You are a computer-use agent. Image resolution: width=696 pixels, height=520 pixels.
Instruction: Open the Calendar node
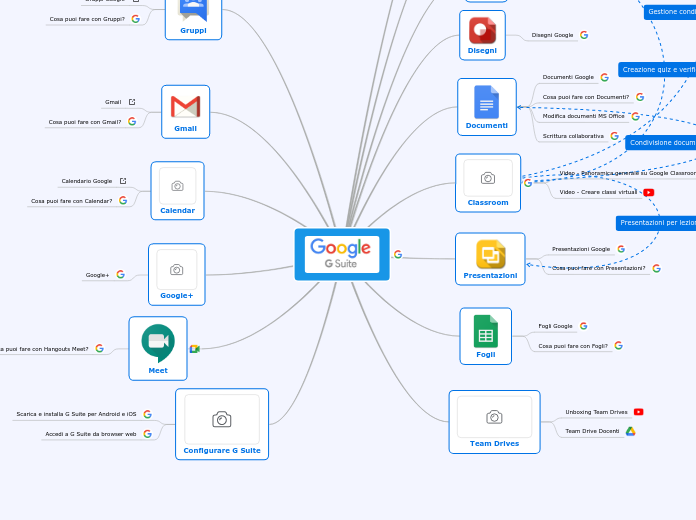(x=178, y=191)
